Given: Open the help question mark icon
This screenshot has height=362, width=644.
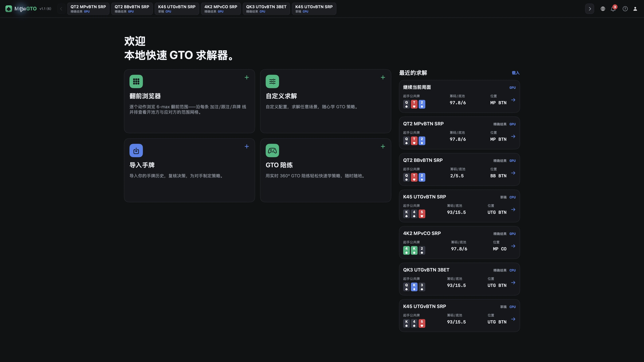Looking at the screenshot, I should click(x=625, y=9).
